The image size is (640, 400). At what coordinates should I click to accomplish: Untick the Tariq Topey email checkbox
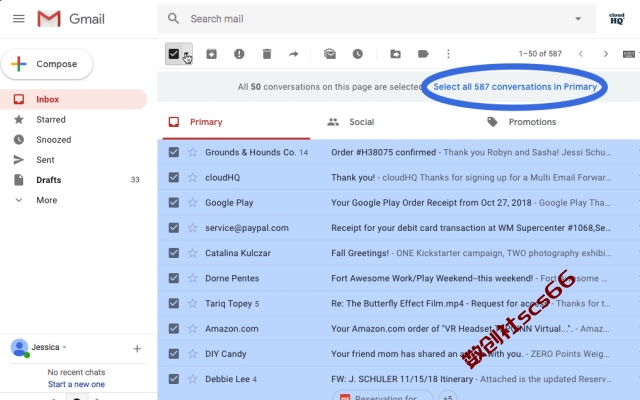click(173, 303)
